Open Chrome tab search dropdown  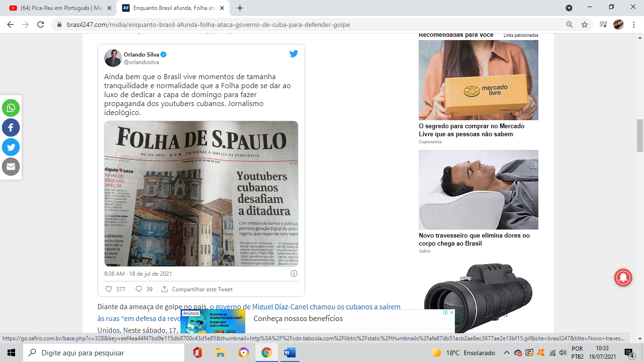pyautogui.click(x=569, y=8)
